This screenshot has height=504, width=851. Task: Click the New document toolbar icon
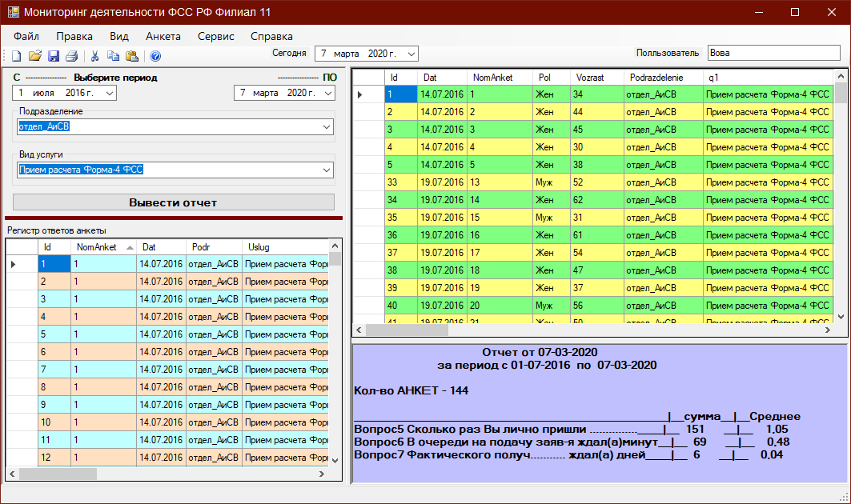coord(16,56)
